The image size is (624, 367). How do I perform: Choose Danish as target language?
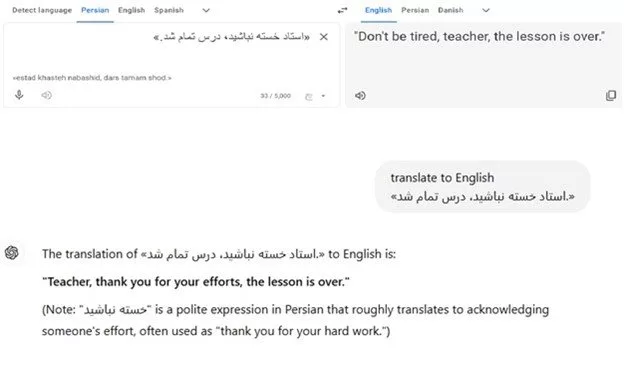pyautogui.click(x=450, y=10)
